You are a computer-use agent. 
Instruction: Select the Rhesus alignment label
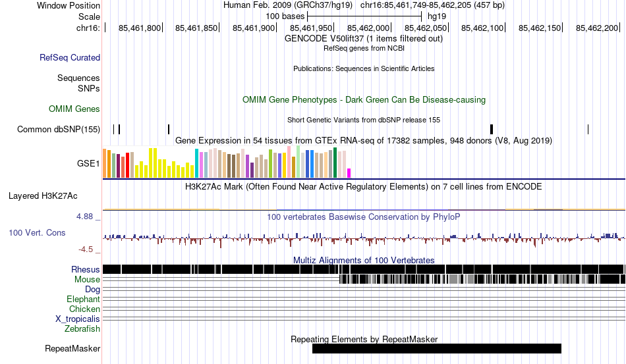(x=86, y=269)
